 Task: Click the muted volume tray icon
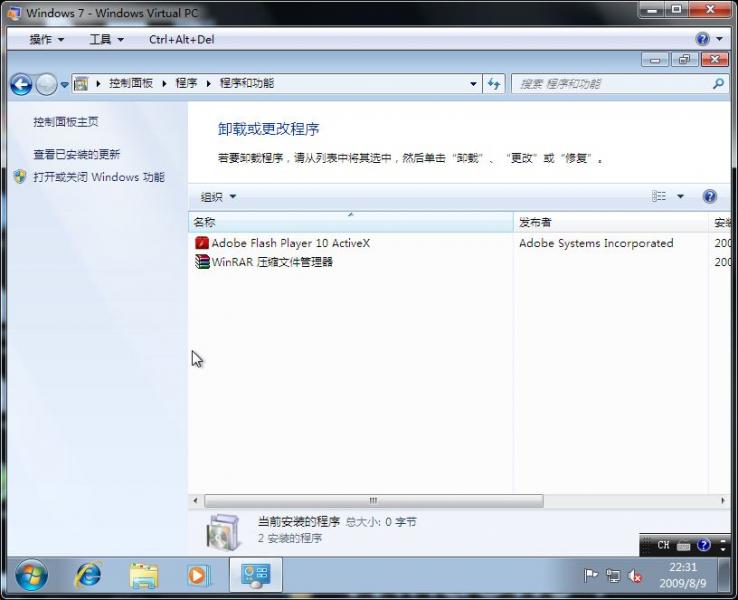coord(635,576)
